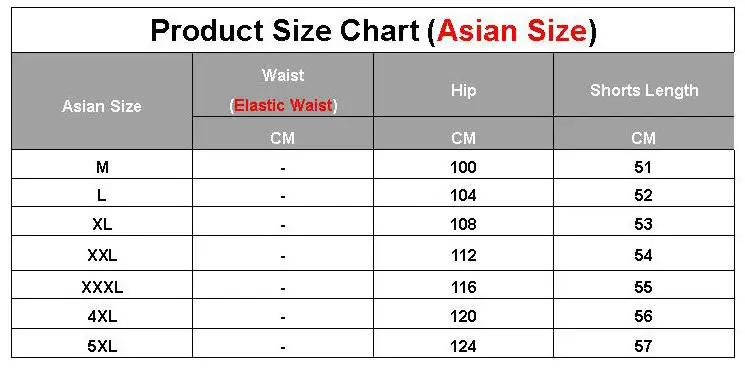
Task: Click the Product Size Chart title
Action: (x=373, y=31)
